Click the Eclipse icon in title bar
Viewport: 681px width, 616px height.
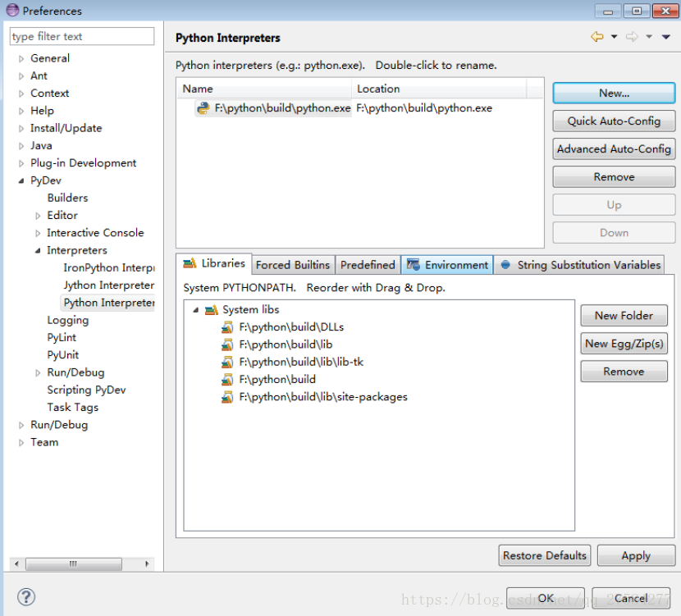click(12, 10)
